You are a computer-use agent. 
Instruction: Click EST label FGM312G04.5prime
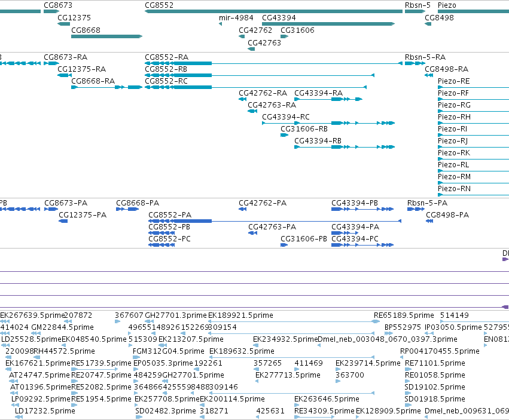pyautogui.click(x=169, y=351)
